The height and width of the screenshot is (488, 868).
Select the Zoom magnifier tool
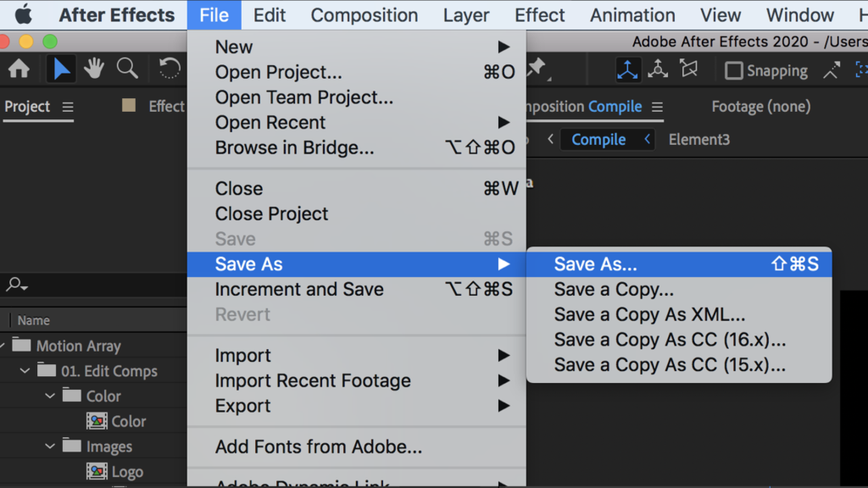coord(127,69)
